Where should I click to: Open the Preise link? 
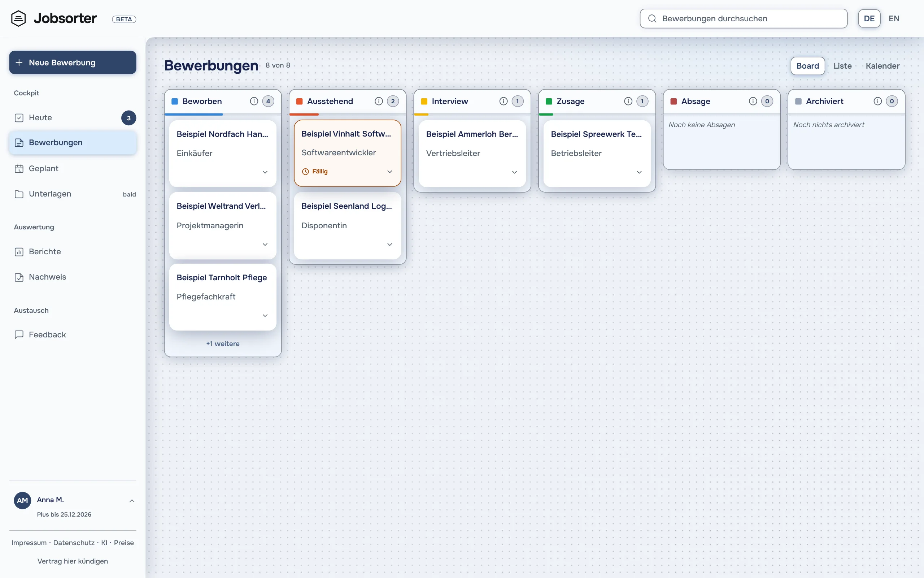click(x=124, y=543)
